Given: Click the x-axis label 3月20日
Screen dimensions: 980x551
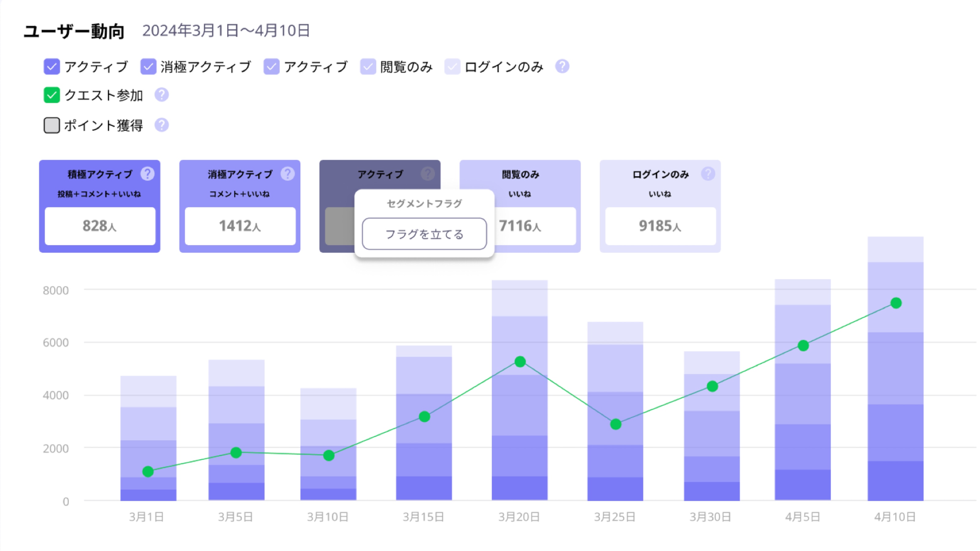Looking at the screenshot, I should [519, 517].
